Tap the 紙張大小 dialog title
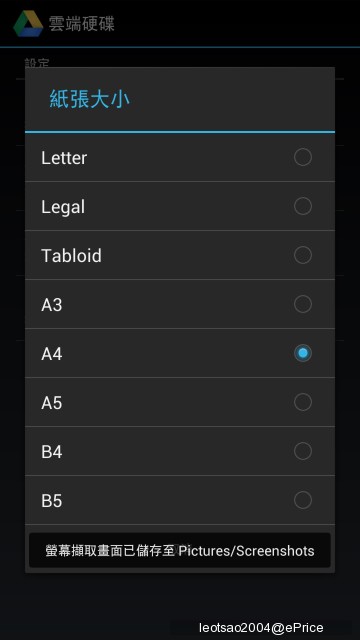360x640 pixels. click(x=90, y=99)
